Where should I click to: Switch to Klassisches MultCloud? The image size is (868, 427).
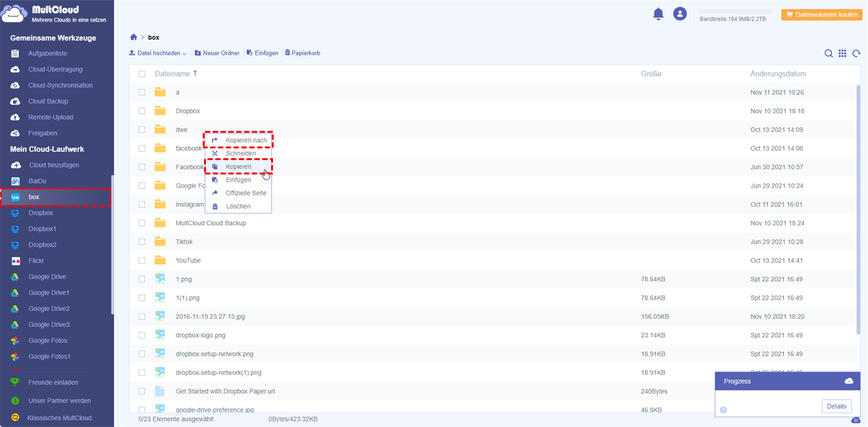coord(59,418)
